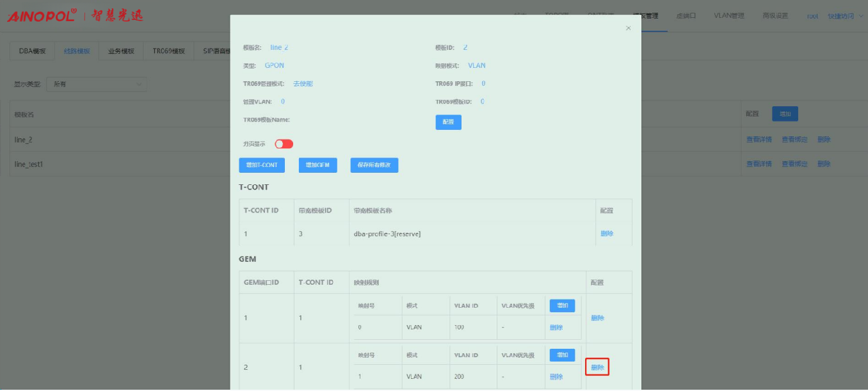Toggle the 分页显示 pagination switch
The height and width of the screenshot is (391, 868).
[x=284, y=144]
